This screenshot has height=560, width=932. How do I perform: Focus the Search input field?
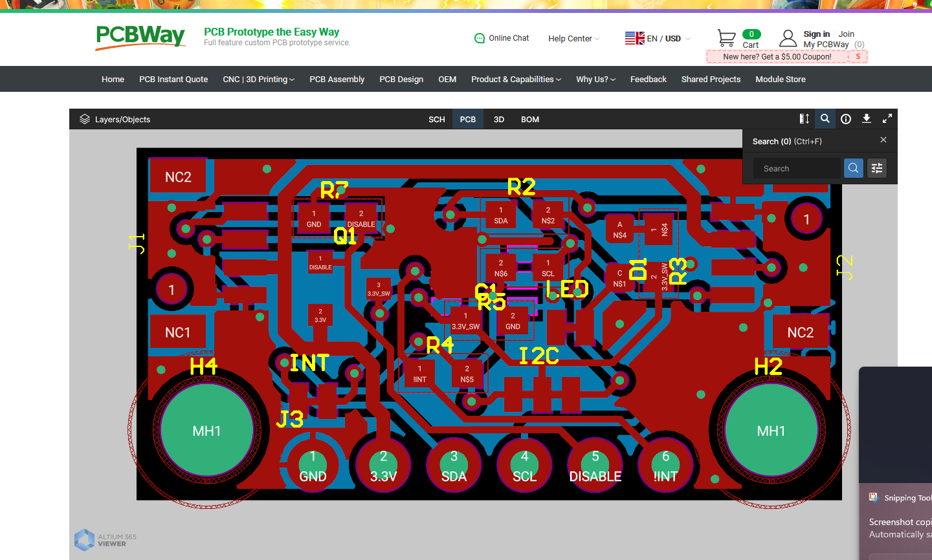797,168
